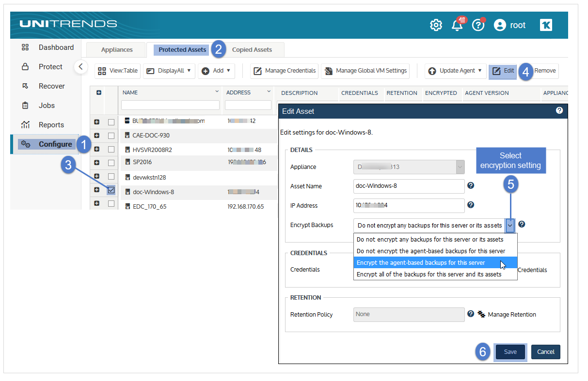Viewport: 588px width, 381px height.
Task: Open the Encrypt Backups help icon
Action: 522,224
